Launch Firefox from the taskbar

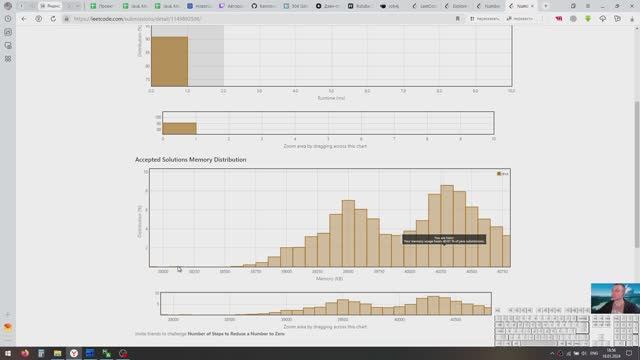click(24, 353)
